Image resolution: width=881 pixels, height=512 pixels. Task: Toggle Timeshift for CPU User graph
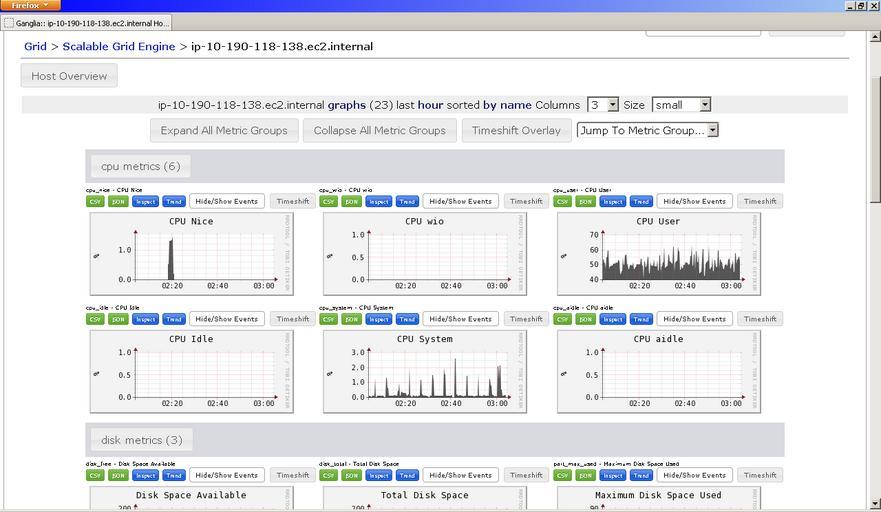pos(760,201)
